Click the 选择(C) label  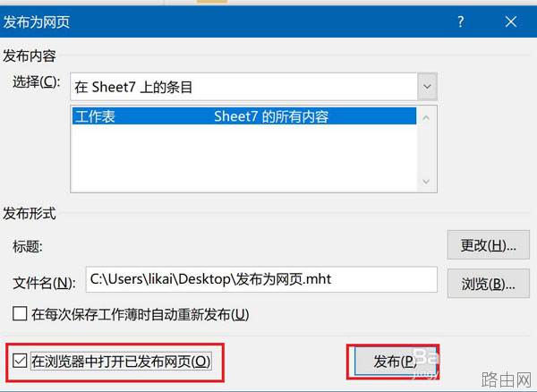pos(37,82)
